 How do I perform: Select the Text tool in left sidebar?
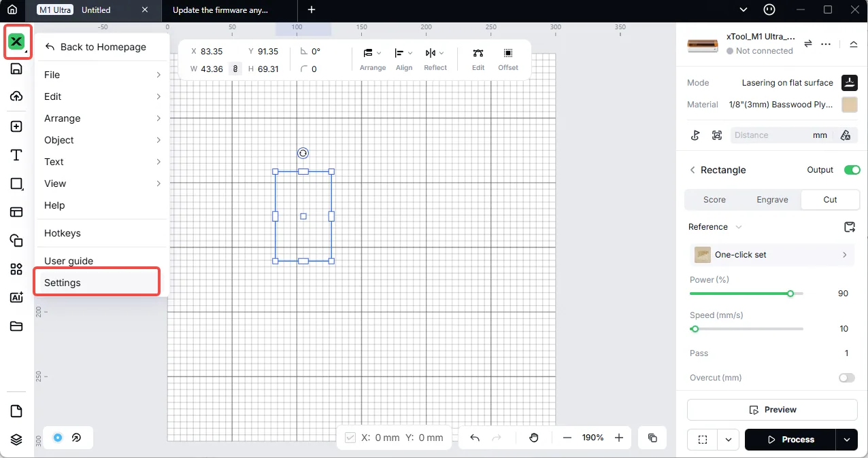point(16,156)
